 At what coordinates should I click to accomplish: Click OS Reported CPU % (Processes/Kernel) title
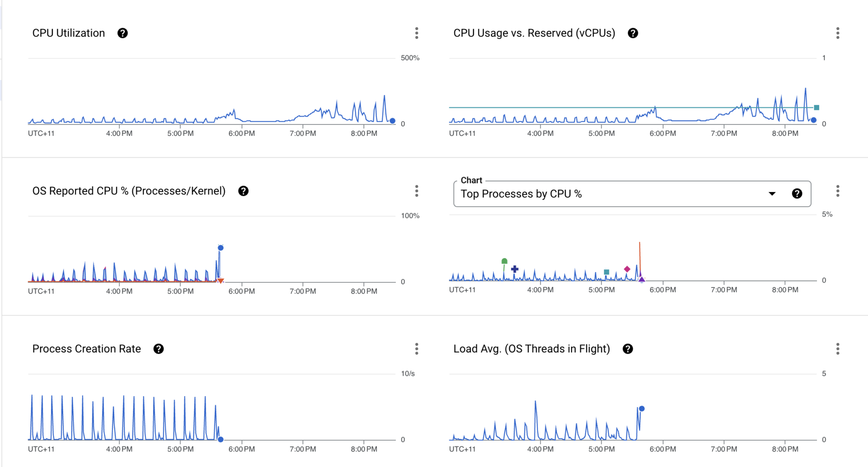(129, 191)
